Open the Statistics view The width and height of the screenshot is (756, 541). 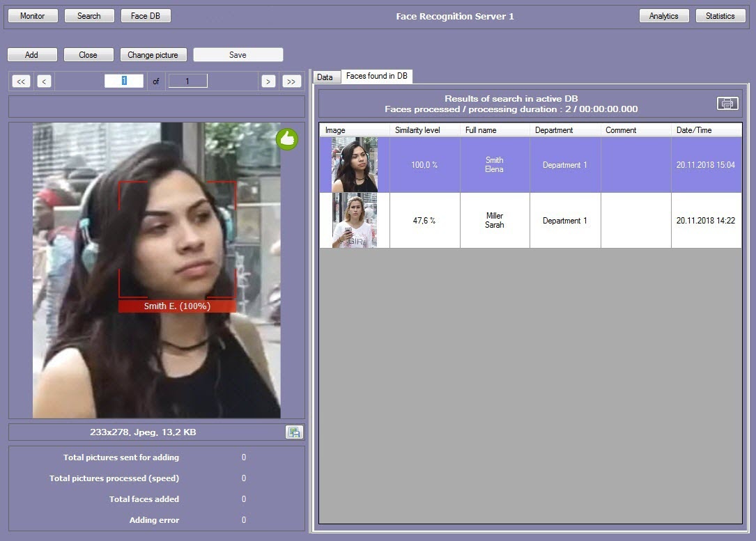pyautogui.click(x=720, y=16)
